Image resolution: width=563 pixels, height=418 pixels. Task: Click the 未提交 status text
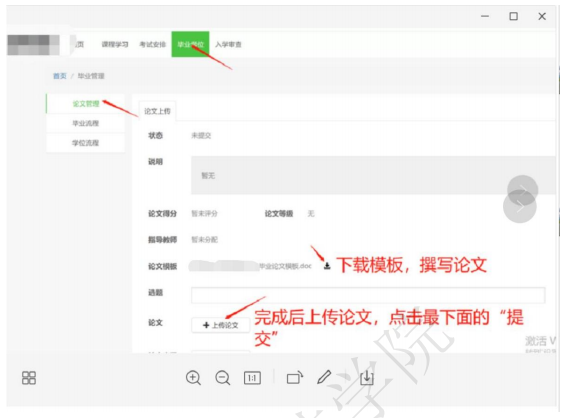201,135
